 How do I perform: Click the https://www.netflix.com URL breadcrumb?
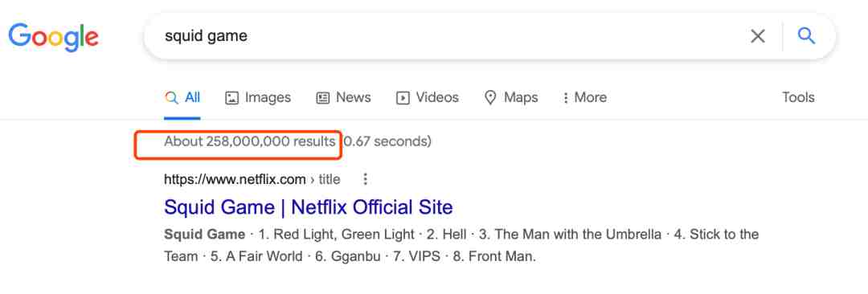[x=235, y=179]
